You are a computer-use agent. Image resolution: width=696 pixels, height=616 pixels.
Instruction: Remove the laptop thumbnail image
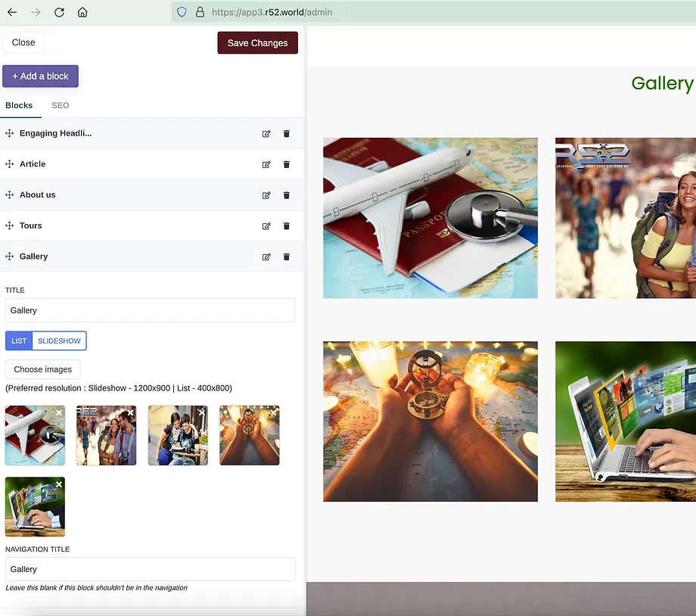click(x=59, y=484)
